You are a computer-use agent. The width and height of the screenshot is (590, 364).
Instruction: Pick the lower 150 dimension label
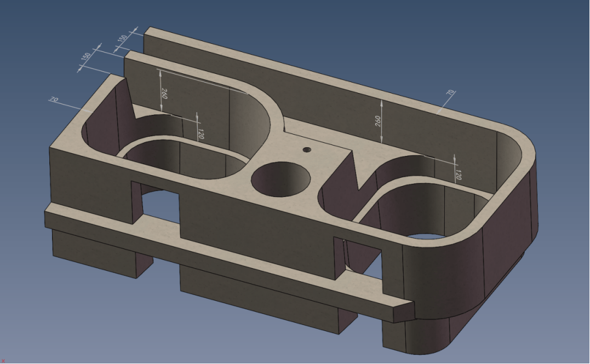[86, 56]
